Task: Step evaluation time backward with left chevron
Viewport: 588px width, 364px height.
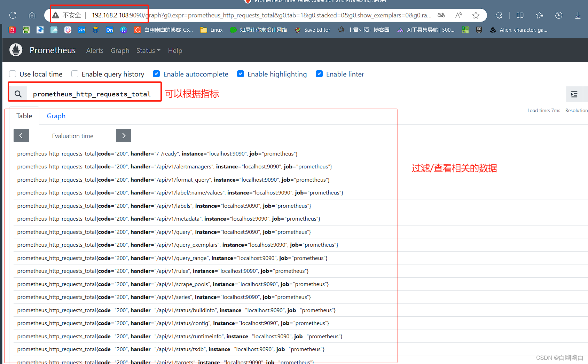Action: (x=21, y=136)
